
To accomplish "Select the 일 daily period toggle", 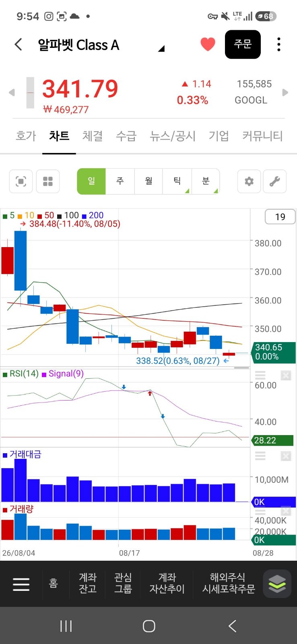I will [x=91, y=182].
